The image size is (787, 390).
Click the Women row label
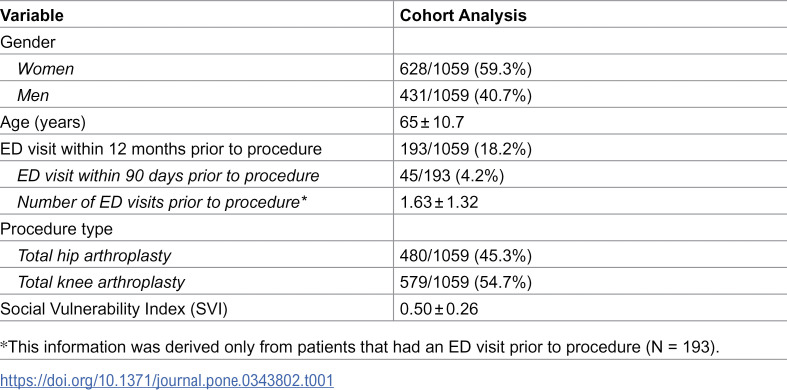(x=46, y=69)
